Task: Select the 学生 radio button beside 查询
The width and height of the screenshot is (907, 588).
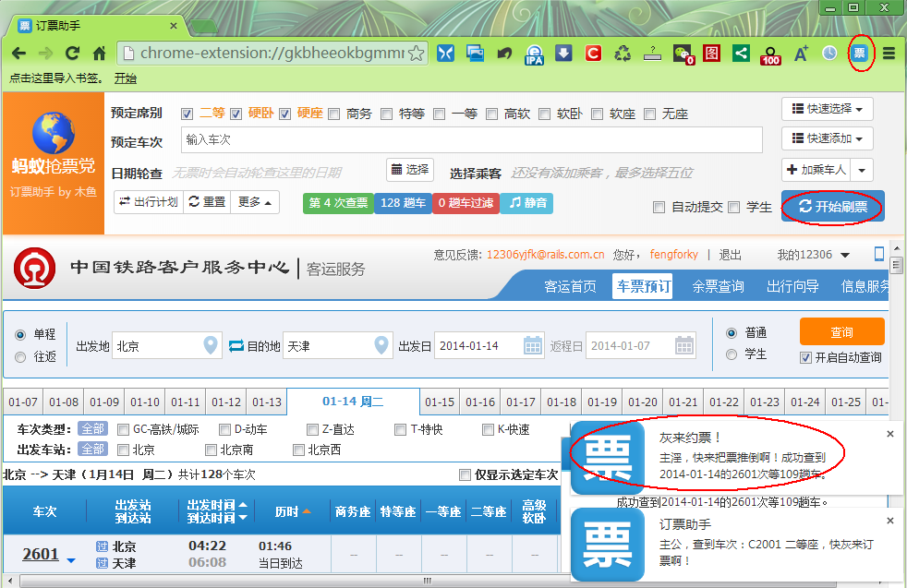Action: click(732, 354)
